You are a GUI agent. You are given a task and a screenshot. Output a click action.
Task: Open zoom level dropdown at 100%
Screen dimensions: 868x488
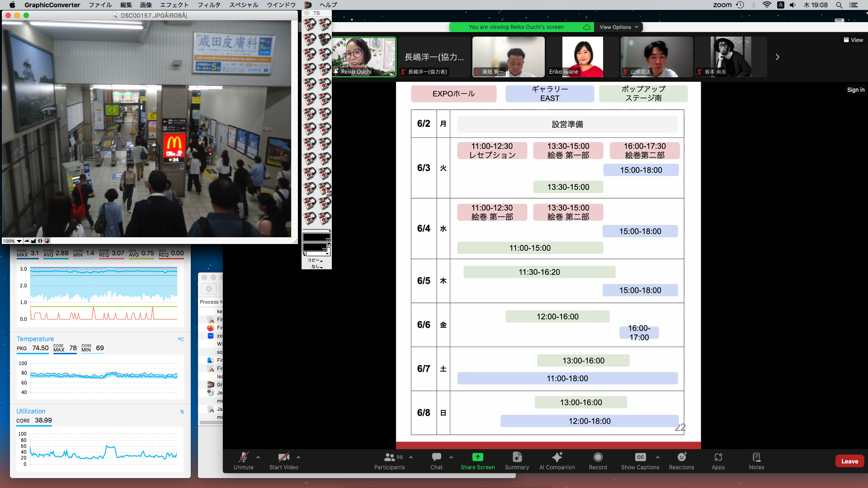[x=19, y=241]
